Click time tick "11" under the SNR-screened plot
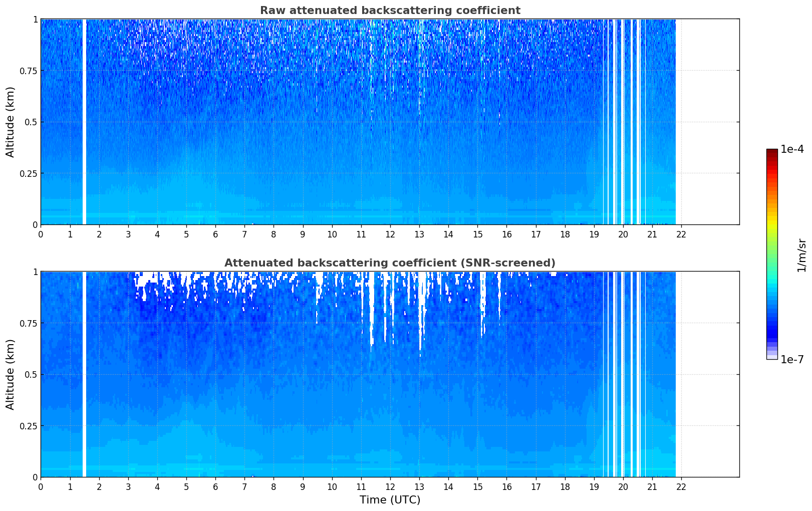The height and width of the screenshot is (511, 812). [x=361, y=486]
